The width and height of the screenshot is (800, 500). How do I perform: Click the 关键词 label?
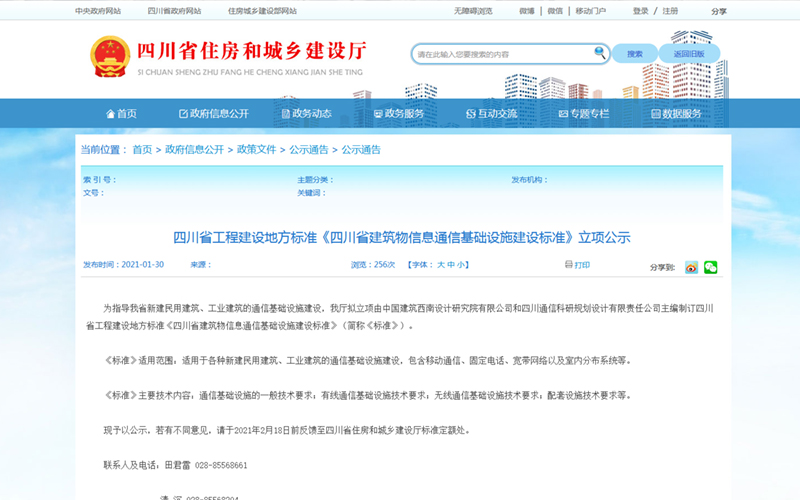pyautogui.click(x=311, y=193)
